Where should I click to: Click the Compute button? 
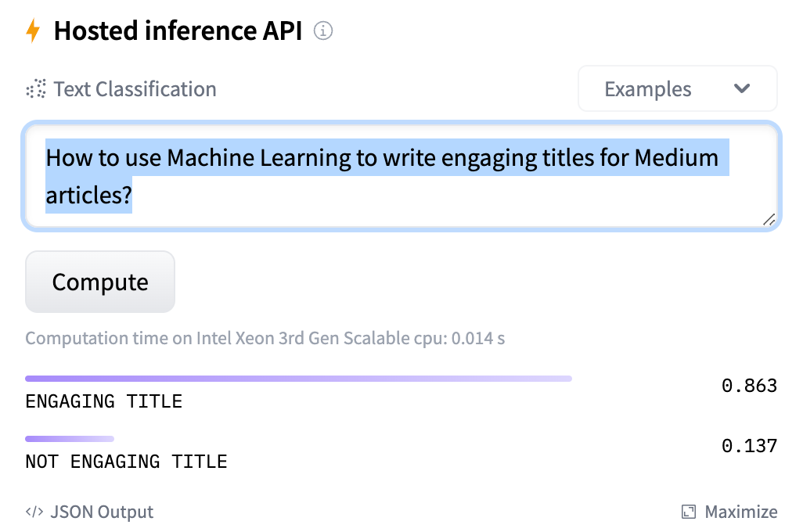[x=100, y=282]
